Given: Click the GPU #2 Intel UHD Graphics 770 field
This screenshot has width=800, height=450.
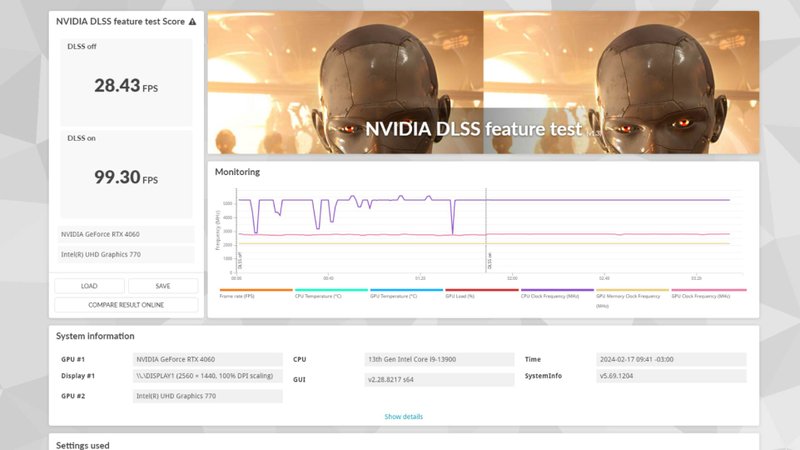Looking at the screenshot, I should click(x=208, y=396).
